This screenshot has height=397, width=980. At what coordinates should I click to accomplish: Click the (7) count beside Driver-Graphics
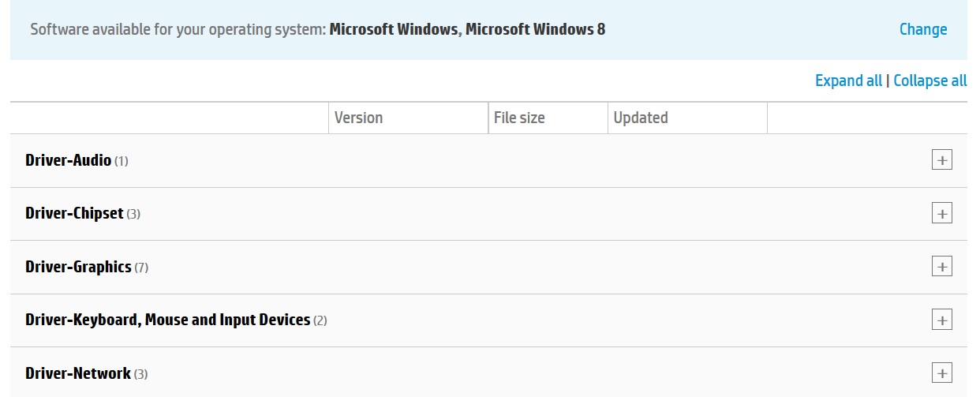[141, 268]
